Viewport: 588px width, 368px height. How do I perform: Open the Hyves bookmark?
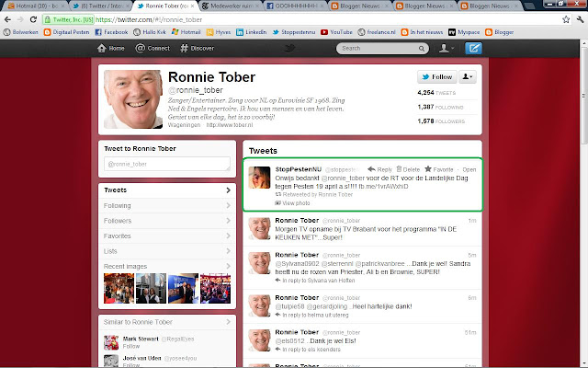tap(219, 32)
